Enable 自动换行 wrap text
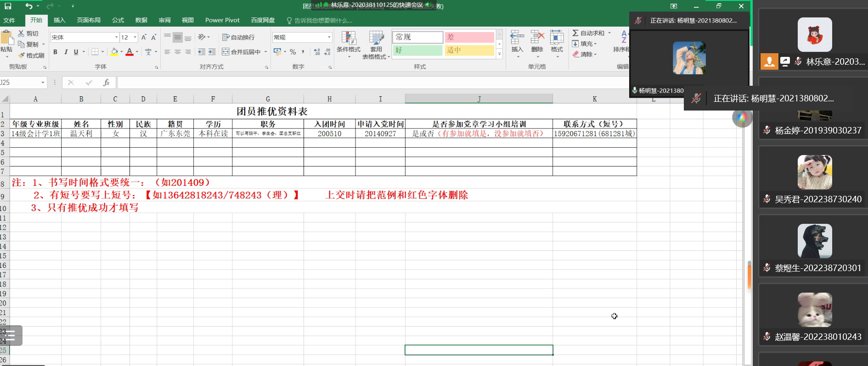Image resolution: width=868 pixels, height=366 pixels. coord(238,37)
